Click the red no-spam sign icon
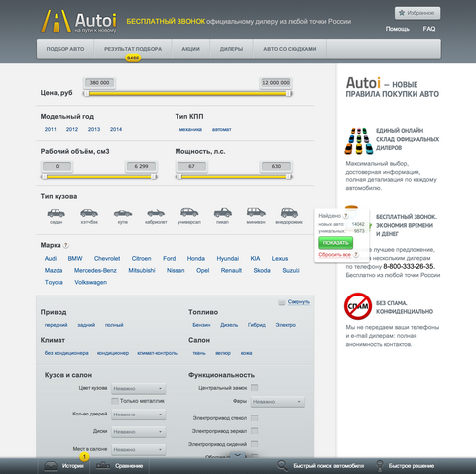476x474 pixels. point(358,306)
